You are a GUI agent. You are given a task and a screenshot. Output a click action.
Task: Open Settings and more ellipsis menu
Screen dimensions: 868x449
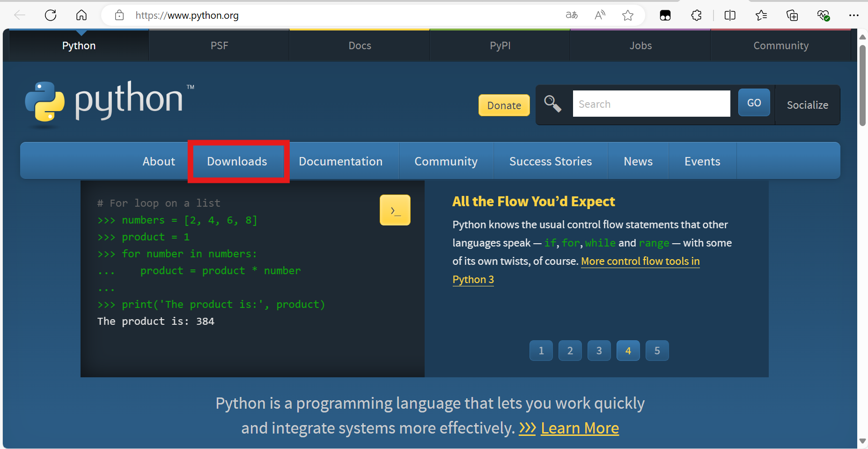[854, 15]
